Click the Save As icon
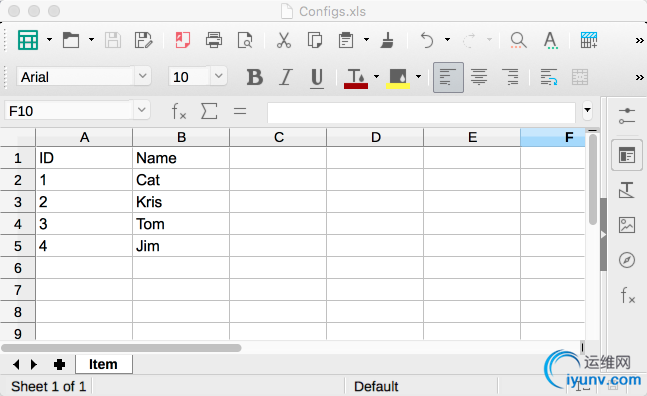Viewport: 647px width, 396px height. tap(144, 40)
